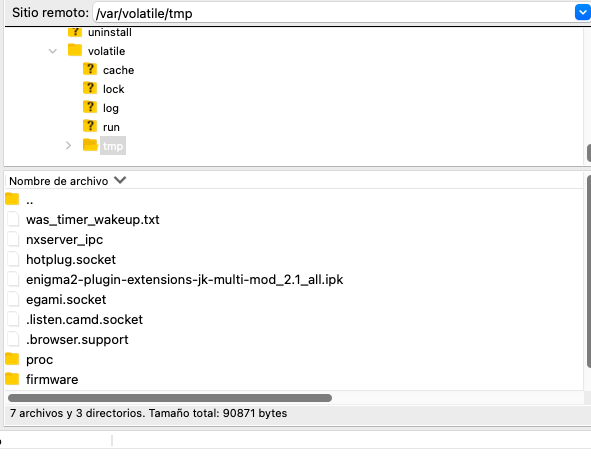Select the was_timer_wakeup.txt file
The image size is (591, 470).
(93, 220)
